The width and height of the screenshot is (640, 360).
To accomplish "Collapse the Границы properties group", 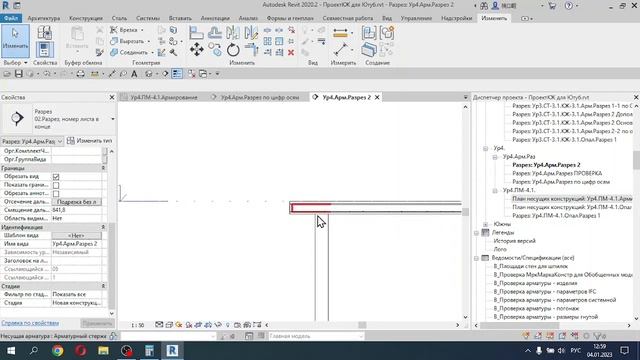I will 103,168.
